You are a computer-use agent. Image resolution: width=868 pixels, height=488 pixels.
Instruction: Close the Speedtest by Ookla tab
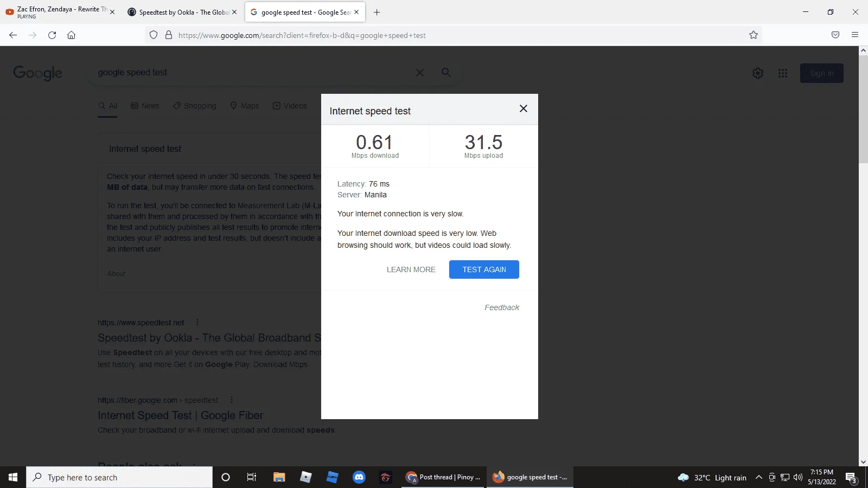click(234, 12)
